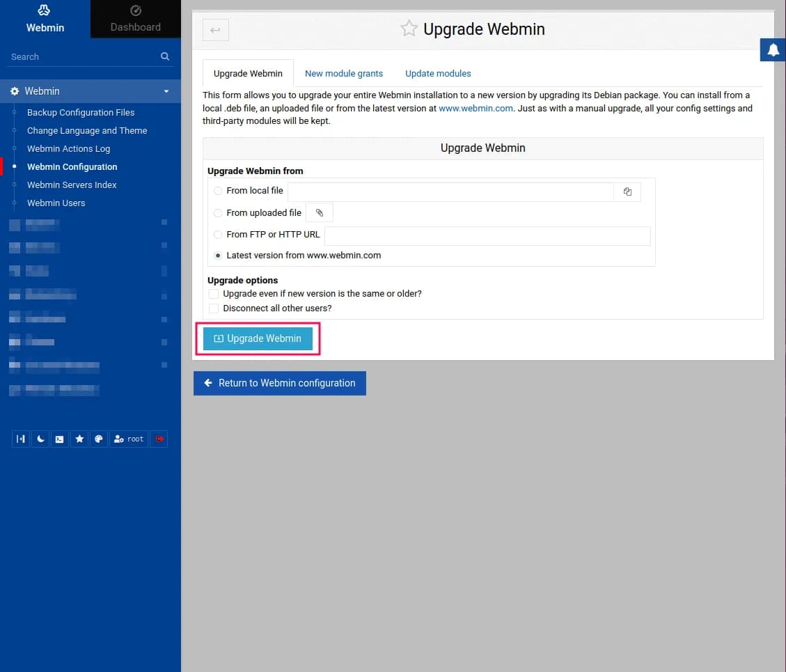The width and height of the screenshot is (786, 672).
Task: Click the paperclip upload icon
Action: click(x=320, y=212)
